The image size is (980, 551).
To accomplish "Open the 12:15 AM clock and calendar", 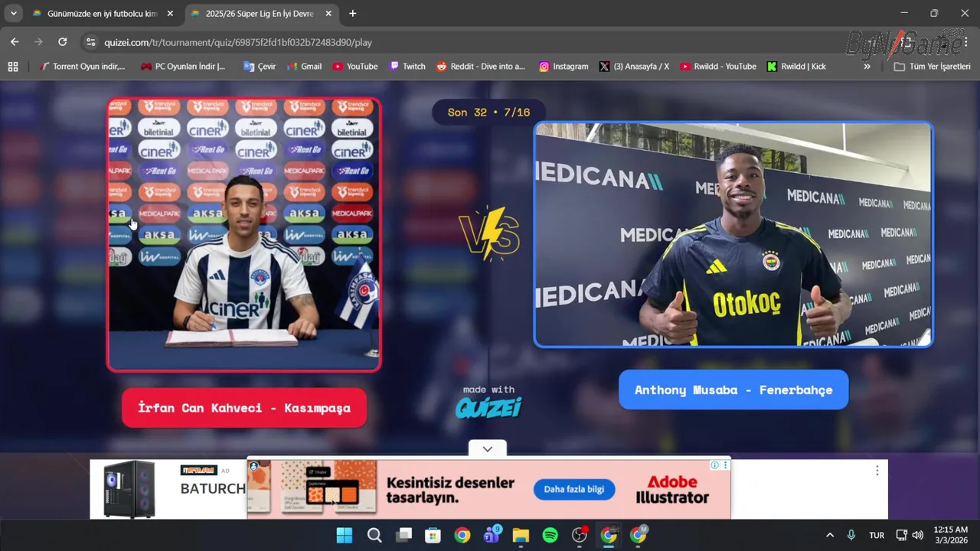I will 951,535.
